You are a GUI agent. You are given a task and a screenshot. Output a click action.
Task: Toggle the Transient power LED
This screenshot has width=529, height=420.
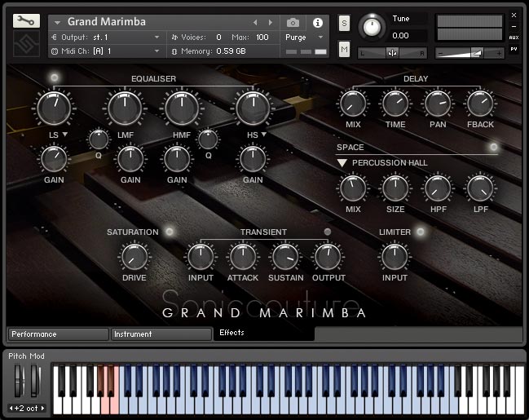[x=327, y=232]
